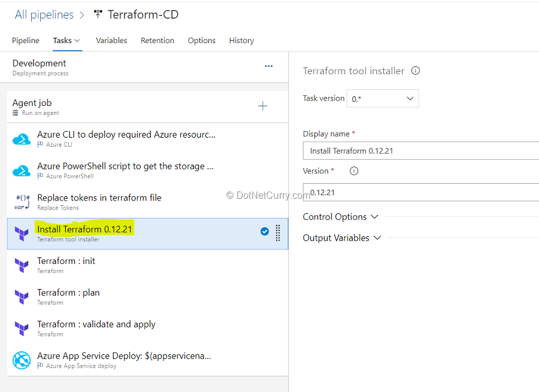Go to the Retention tab
The width and height of the screenshot is (539, 392).
[x=158, y=41]
